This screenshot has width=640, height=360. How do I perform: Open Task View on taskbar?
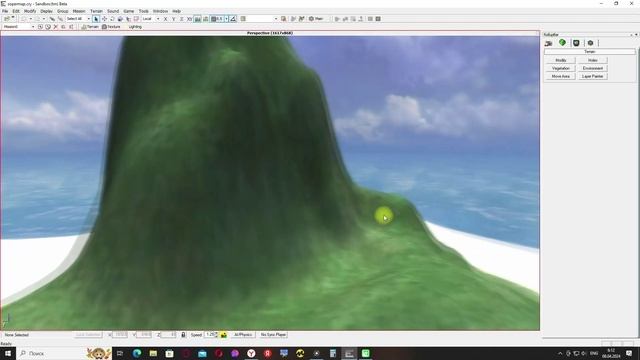click(x=120, y=353)
